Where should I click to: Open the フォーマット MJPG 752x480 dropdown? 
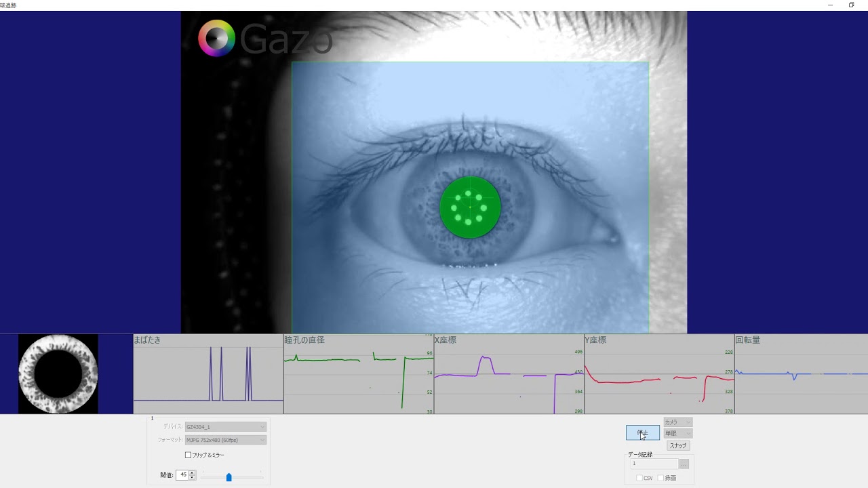pos(226,440)
